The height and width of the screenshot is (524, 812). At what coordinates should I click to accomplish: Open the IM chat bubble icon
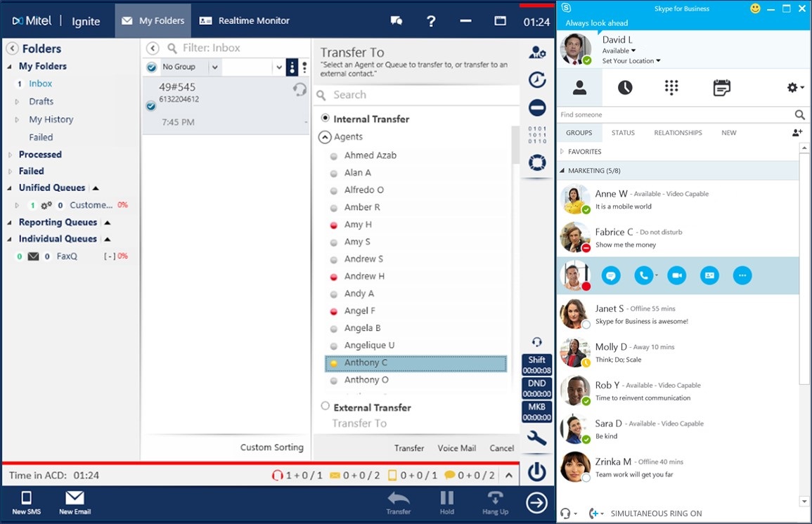pos(611,275)
